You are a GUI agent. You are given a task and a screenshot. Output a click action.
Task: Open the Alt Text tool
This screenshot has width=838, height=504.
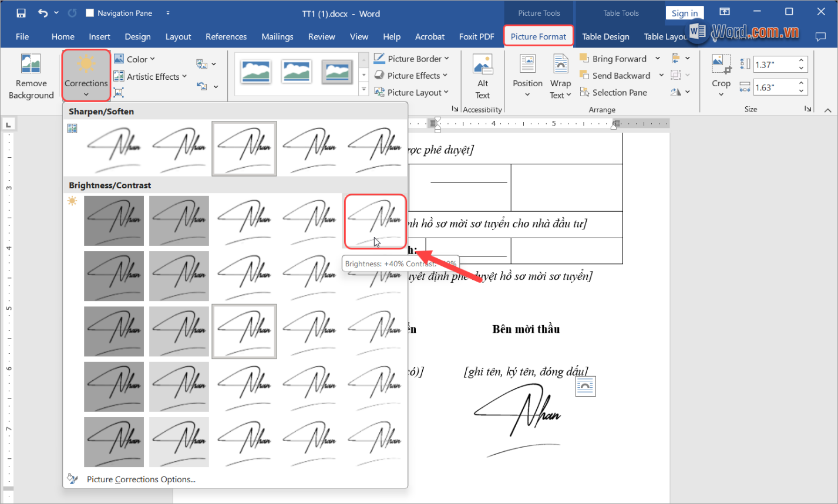[482, 77]
